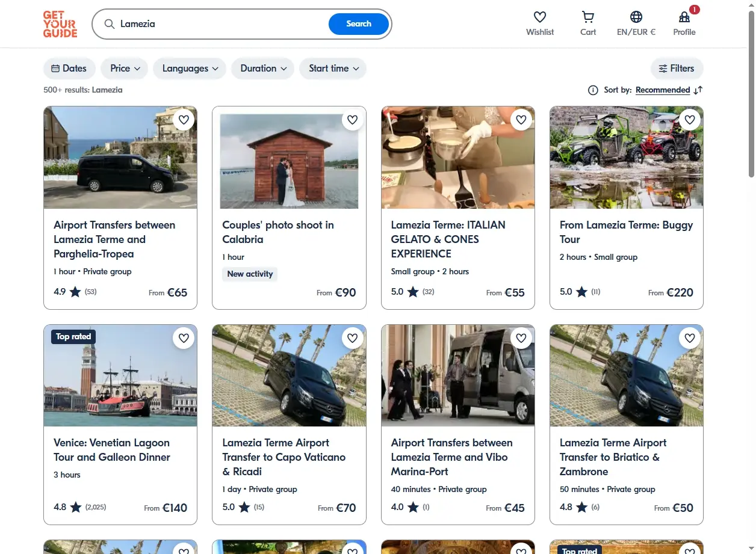Click the blue Search button
Screen dimensions: 756x554
pos(359,24)
